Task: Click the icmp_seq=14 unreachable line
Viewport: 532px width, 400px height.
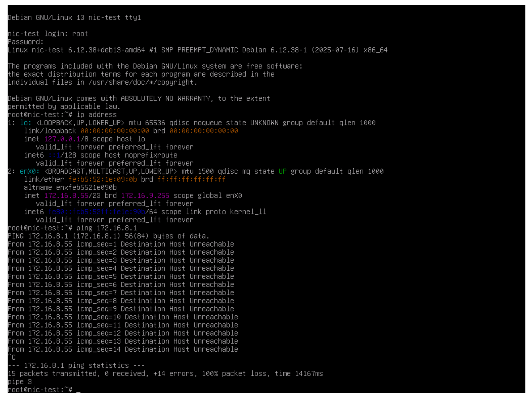Action: pyautogui.click(x=123, y=349)
